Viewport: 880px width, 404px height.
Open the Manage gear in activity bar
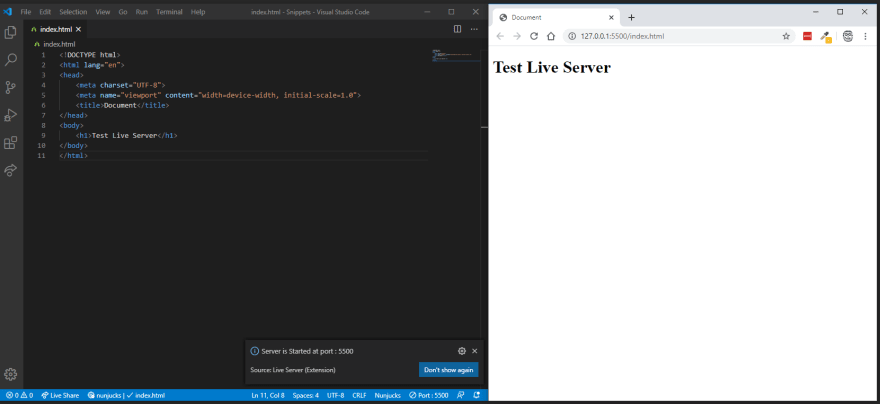pyautogui.click(x=10, y=374)
